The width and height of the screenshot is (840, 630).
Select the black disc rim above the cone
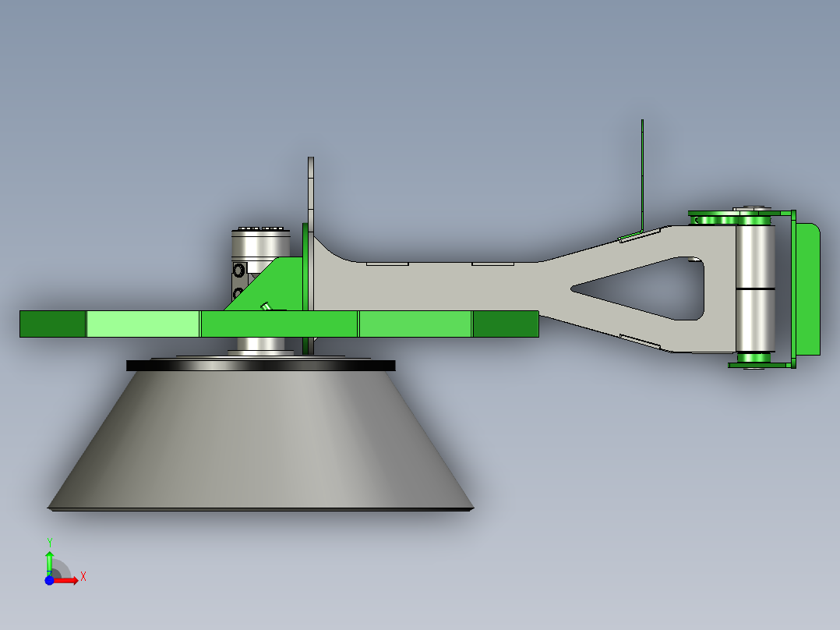[x=261, y=365]
